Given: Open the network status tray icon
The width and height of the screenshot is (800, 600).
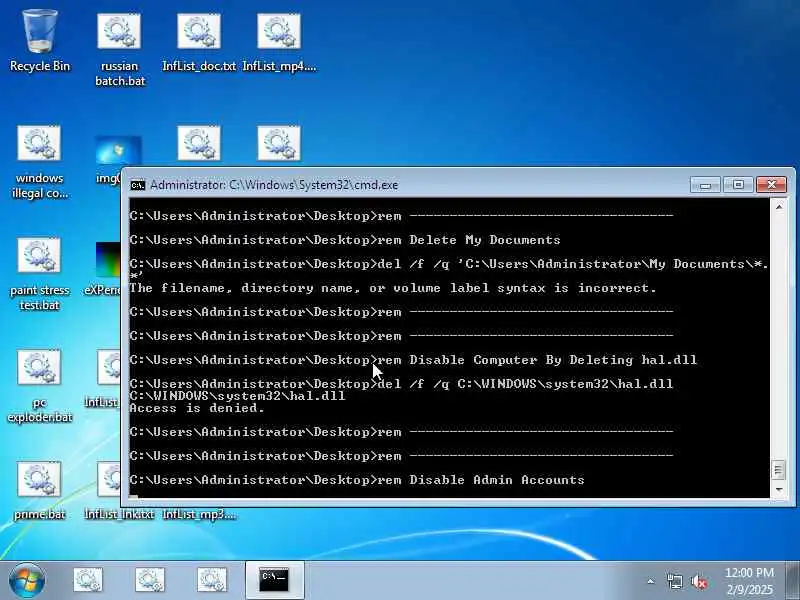Looking at the screenshot, I should 674,581.
